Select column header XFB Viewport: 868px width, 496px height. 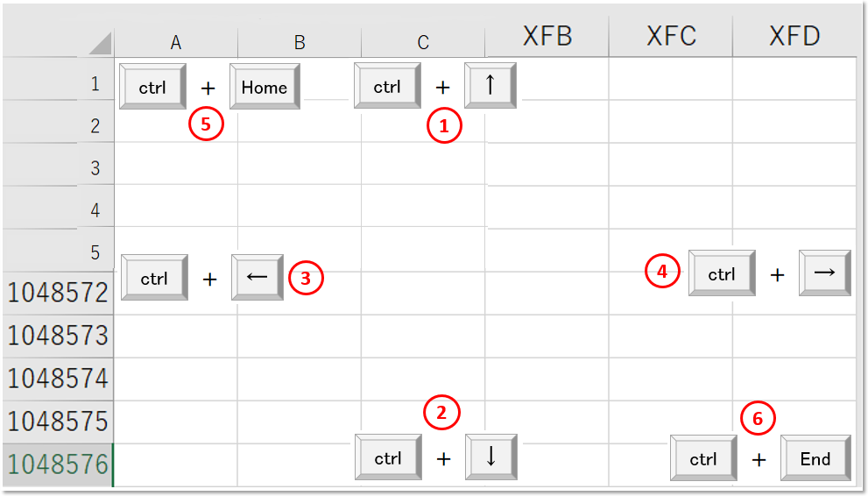(547, 37)
